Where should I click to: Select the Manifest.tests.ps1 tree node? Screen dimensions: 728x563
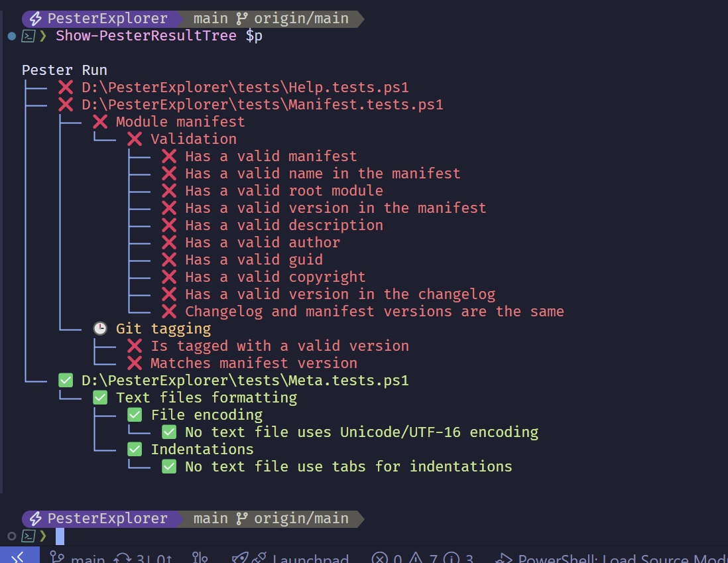point(263,105)
